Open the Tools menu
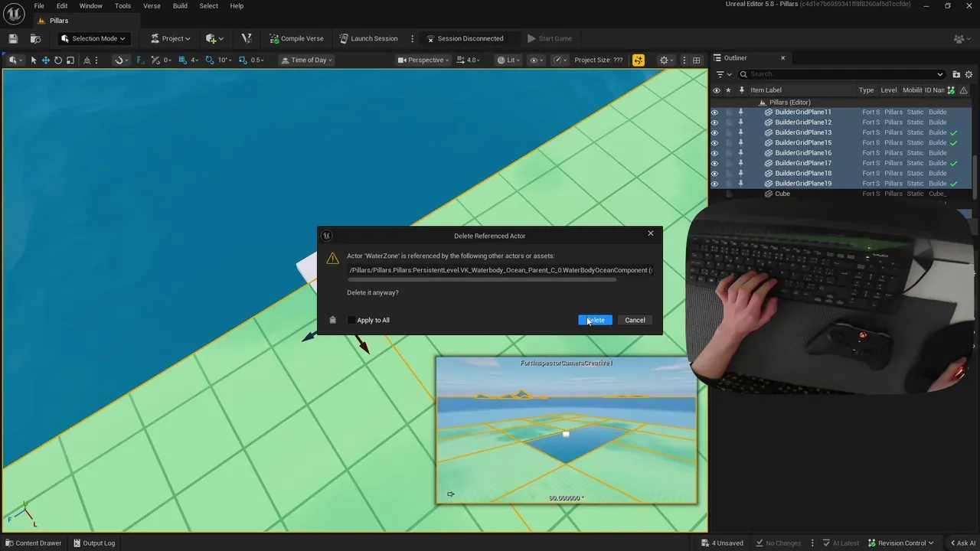 tap(122, 6)
